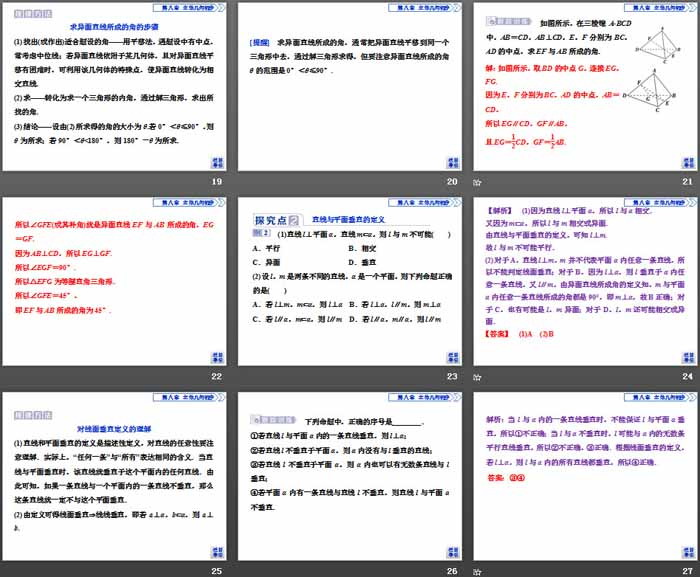Screen dimensions: 700x577
Task: Select slide 19 thumbnail
Action: pos(116,86)
